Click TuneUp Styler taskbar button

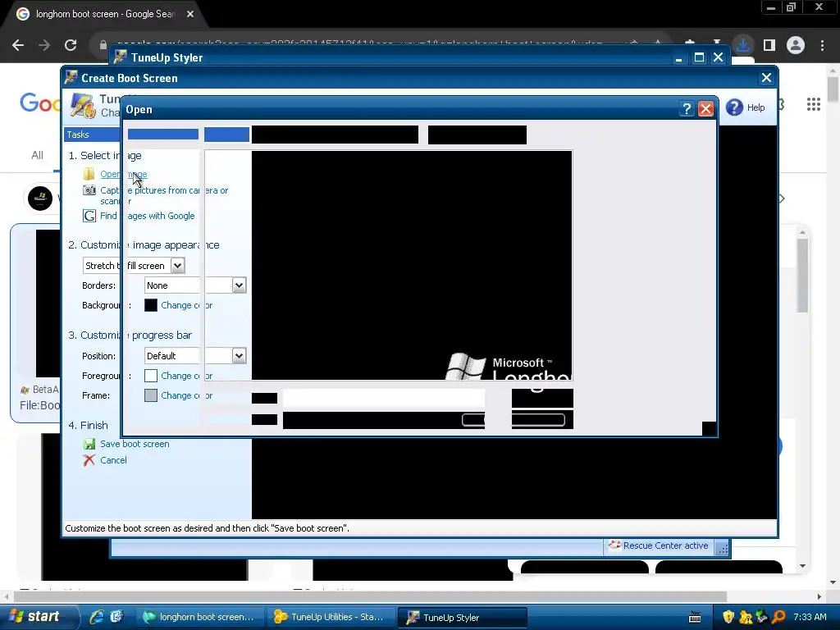point(463,617)
